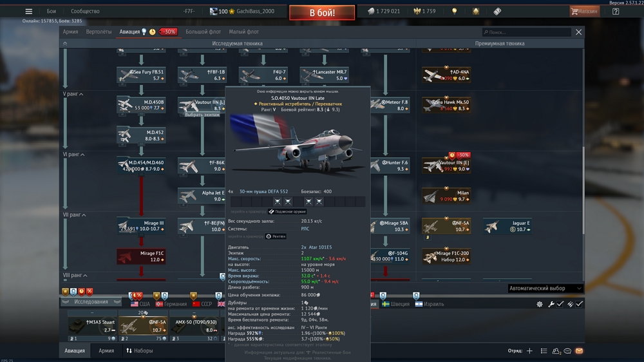Open Автоматический выбор dropdown
This screenshot has height=362, width=644.
point(545,289)
